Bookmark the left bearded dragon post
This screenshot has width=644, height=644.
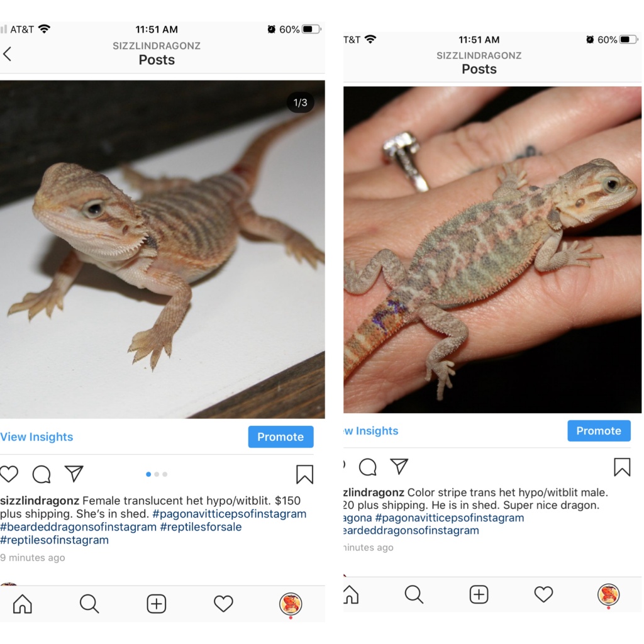pos(305,474)
